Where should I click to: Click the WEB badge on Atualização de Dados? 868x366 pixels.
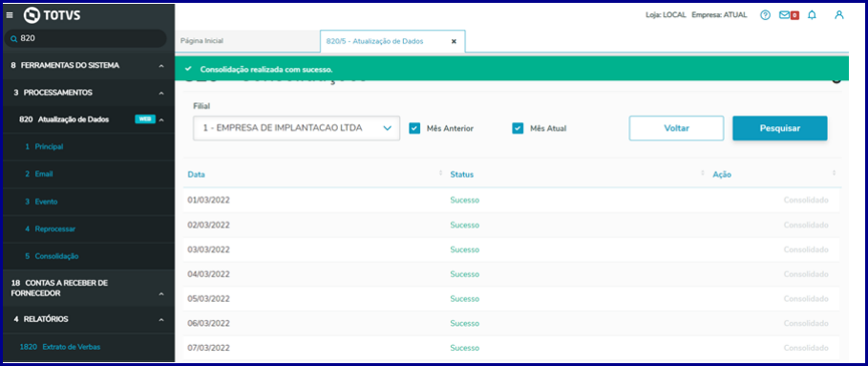click(145, 119)
